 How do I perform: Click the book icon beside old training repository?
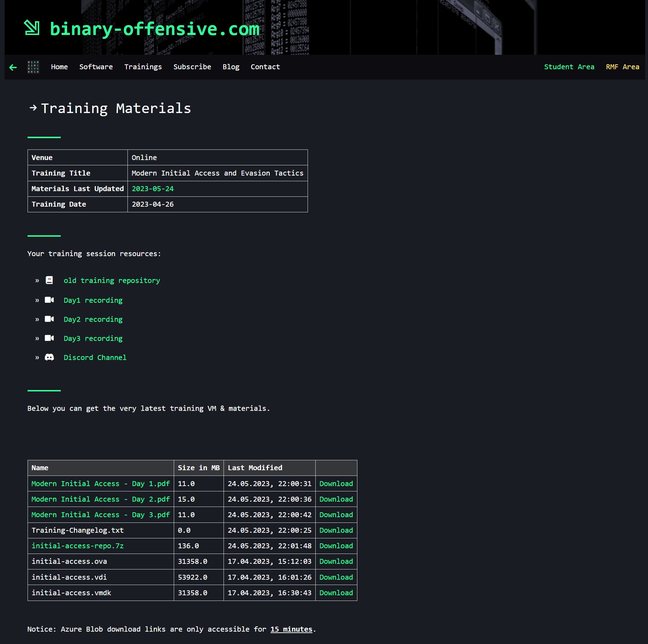(49, 280)
